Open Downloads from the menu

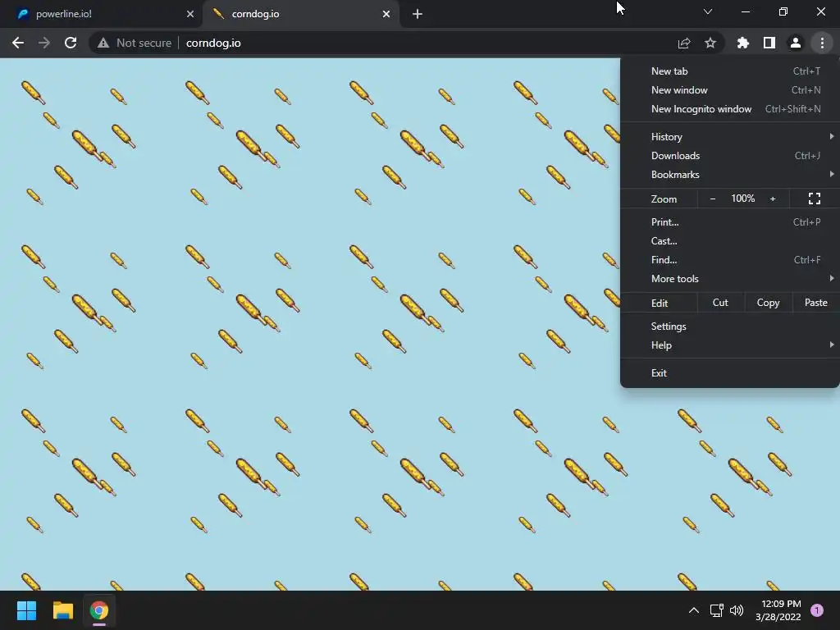coord(729,155)
